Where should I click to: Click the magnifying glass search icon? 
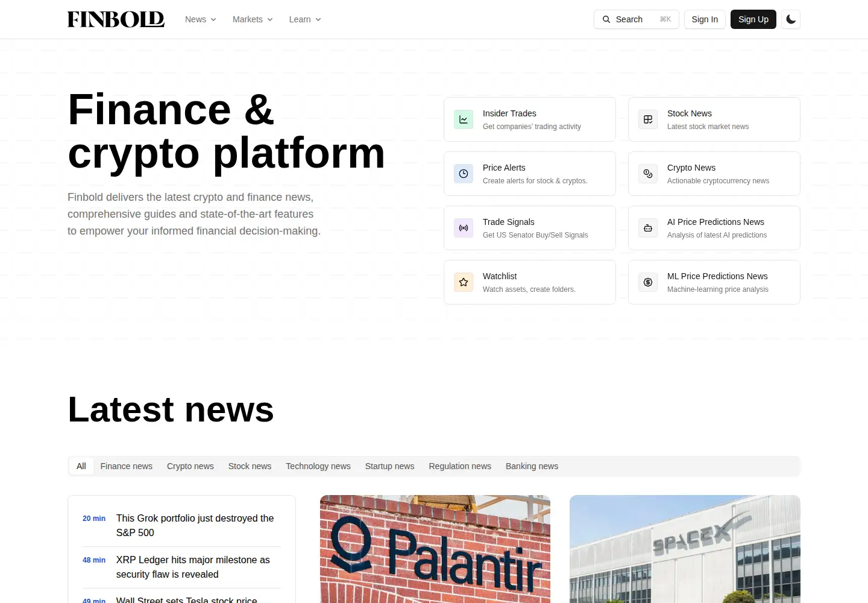tap(606, 19)
